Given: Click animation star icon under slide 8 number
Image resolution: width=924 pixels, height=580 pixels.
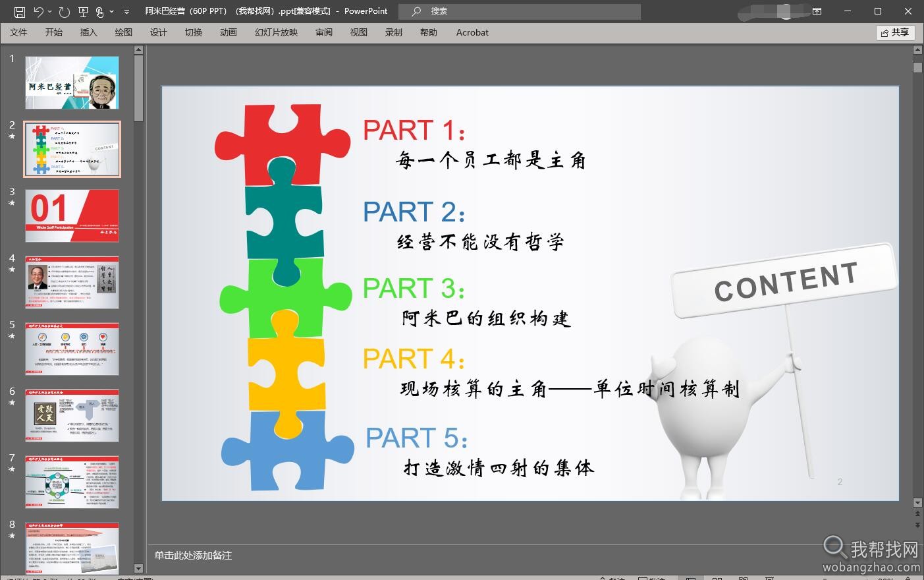Looking at the screenshot, I should pos(12,536).
